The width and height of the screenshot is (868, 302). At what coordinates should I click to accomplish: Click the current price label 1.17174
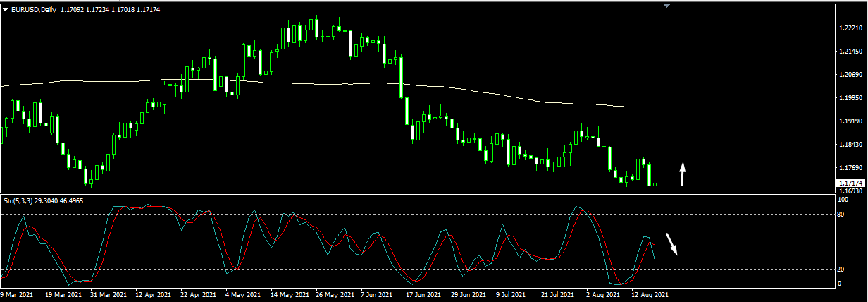coord(849,183)
